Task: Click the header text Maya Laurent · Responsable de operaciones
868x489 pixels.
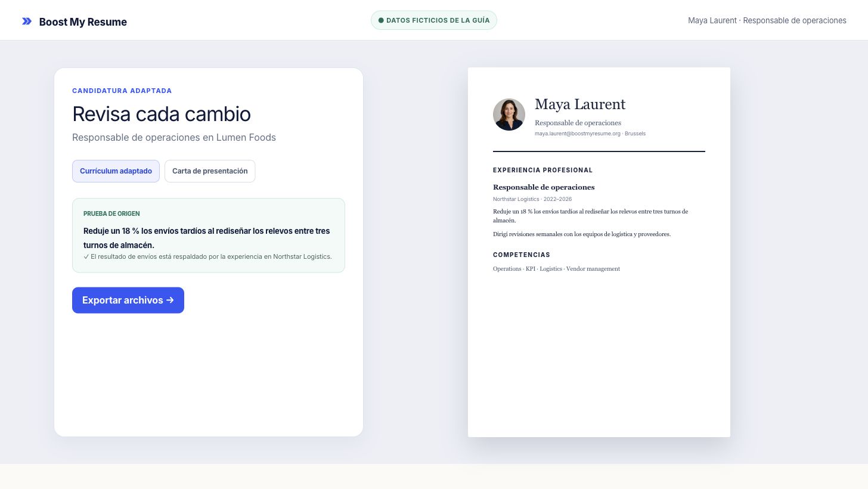Action: (767, 20)
